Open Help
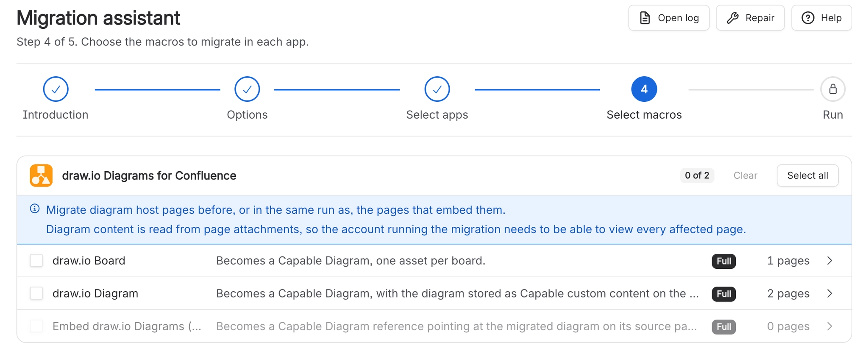 coord(821,18)
